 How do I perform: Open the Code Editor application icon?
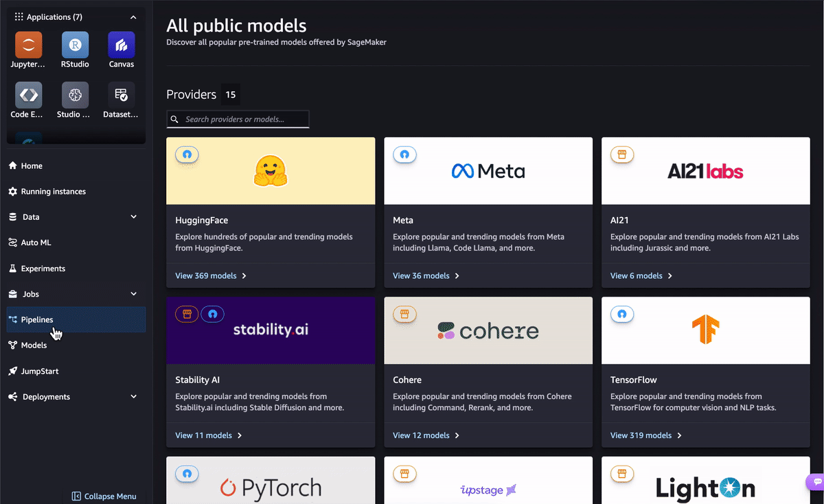[x=29, y=95]
